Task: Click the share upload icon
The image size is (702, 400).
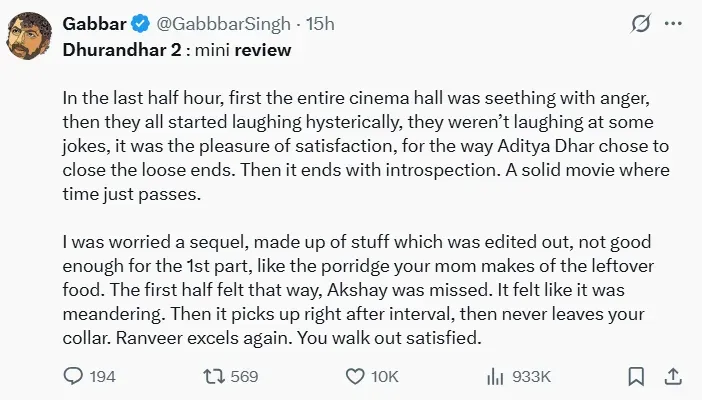Action: coord(672,376)
